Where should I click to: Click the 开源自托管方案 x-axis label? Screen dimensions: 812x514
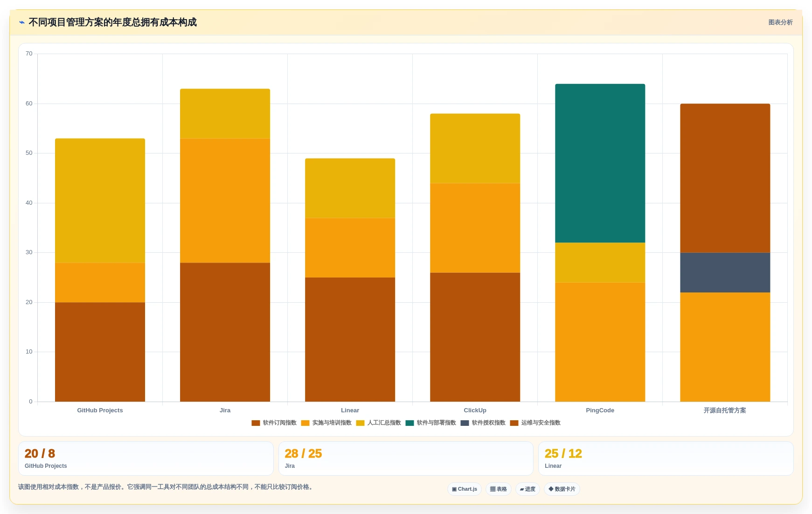725,410
